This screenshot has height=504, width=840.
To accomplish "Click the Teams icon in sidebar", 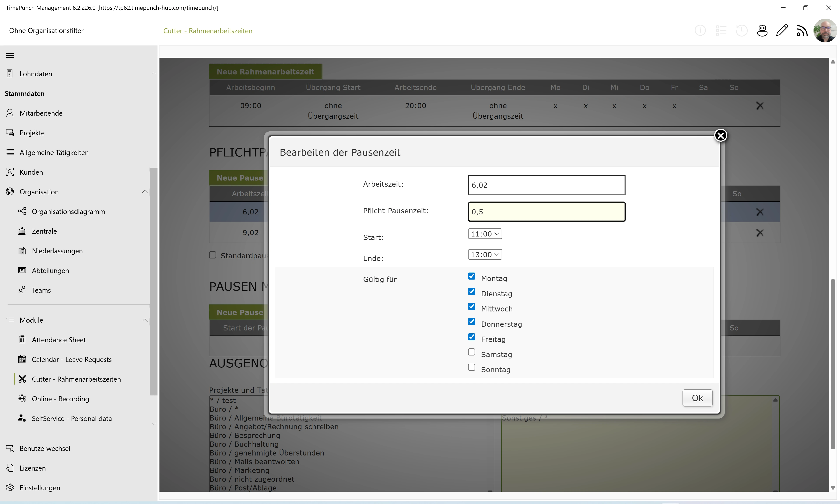I will 22,290.
